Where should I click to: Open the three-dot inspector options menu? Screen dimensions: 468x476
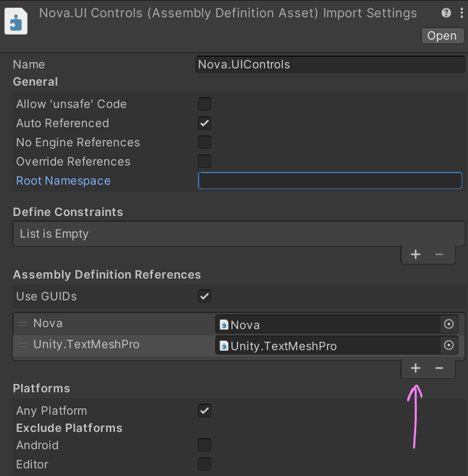[462, 13]
